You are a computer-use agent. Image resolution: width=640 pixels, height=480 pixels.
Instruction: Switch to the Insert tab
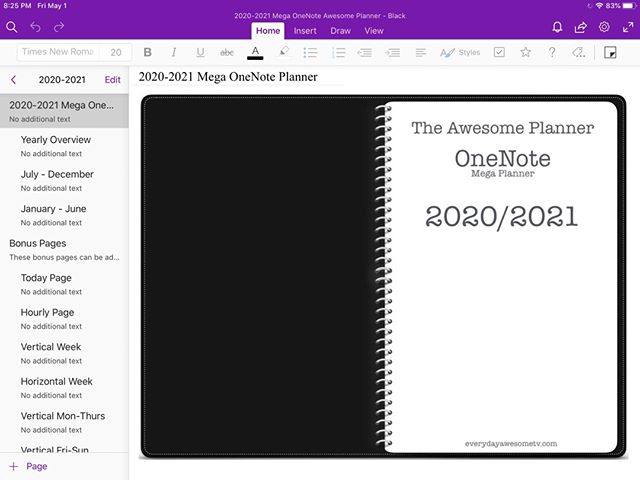coord(305,31)
